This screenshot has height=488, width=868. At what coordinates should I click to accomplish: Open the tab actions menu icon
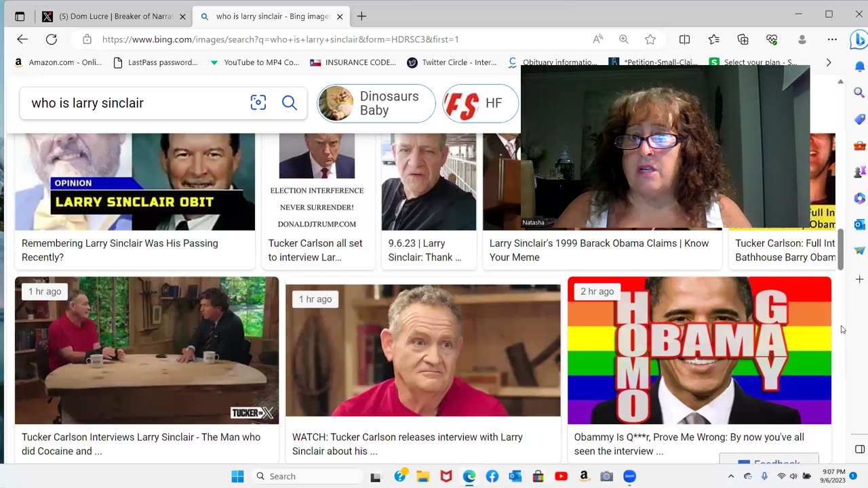click(20, 16)
